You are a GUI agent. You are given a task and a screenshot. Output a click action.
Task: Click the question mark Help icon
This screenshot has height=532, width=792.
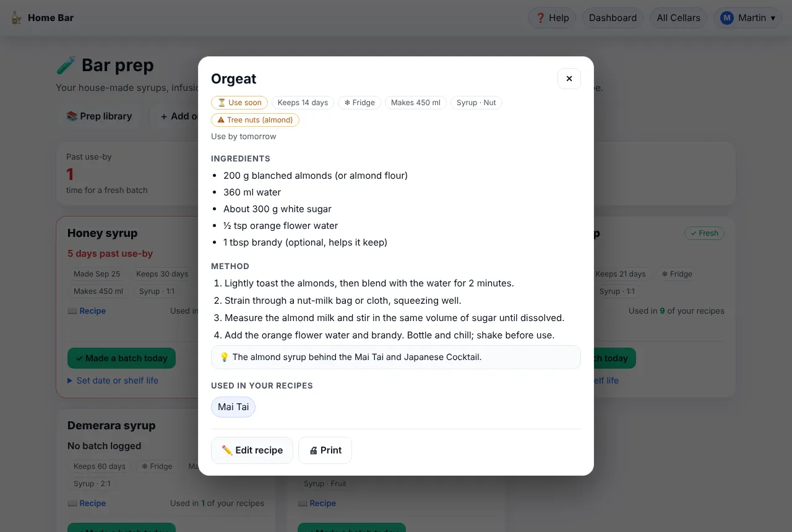pyautogui.click(x=540, y=18)
